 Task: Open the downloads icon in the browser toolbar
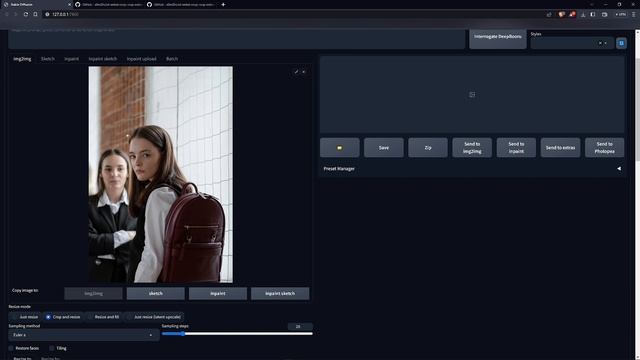point(583,14)
